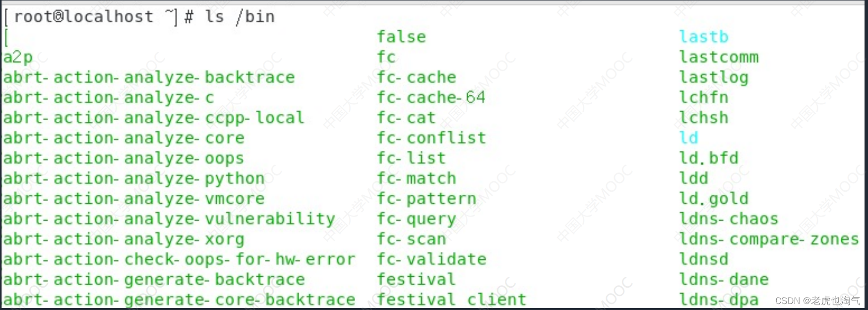Click the abrt-action-analyze-ccpp-local entry

pos(154,118)
